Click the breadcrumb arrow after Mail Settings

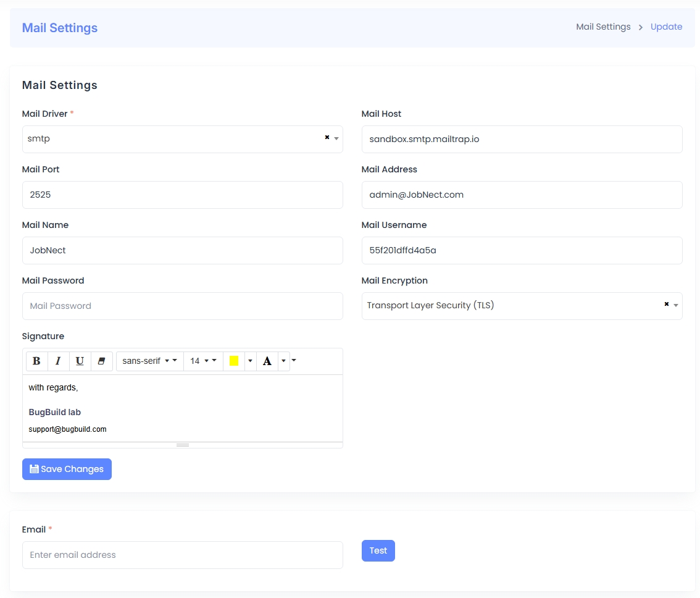pos(641,27)
